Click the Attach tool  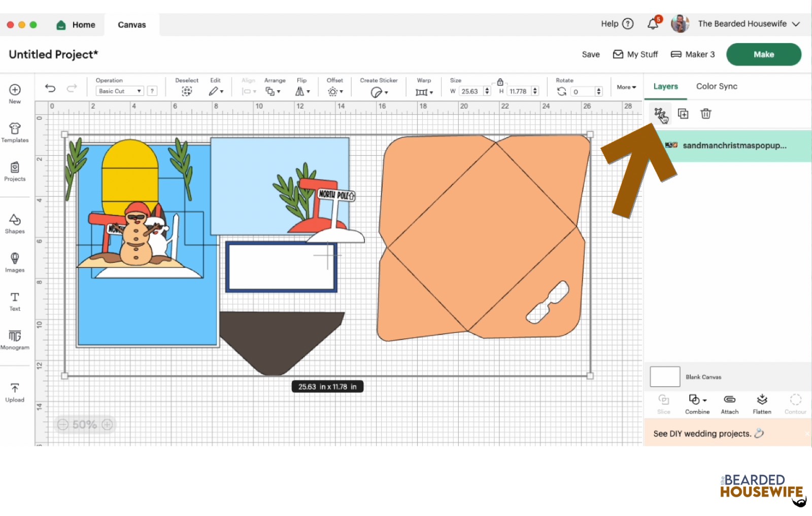730,404
